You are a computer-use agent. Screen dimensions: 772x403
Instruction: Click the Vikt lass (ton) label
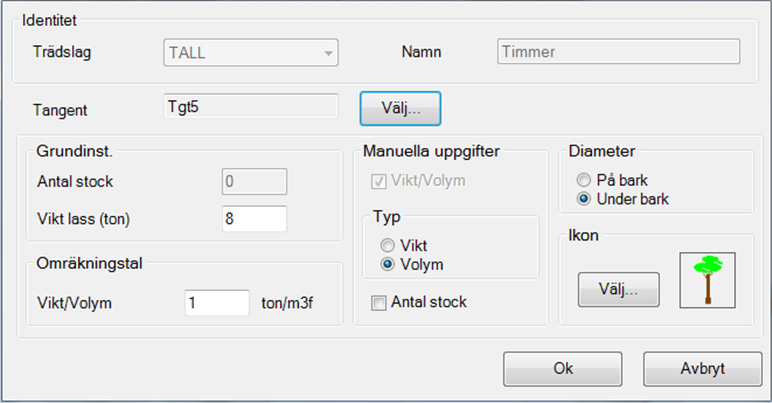tap(83, 219)
